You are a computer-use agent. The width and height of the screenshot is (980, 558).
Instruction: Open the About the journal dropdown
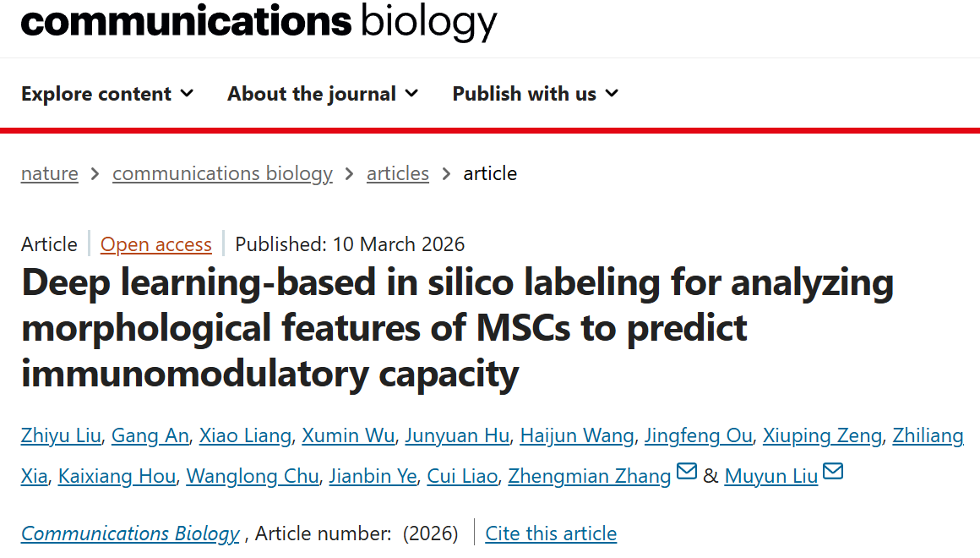point(323,94)
